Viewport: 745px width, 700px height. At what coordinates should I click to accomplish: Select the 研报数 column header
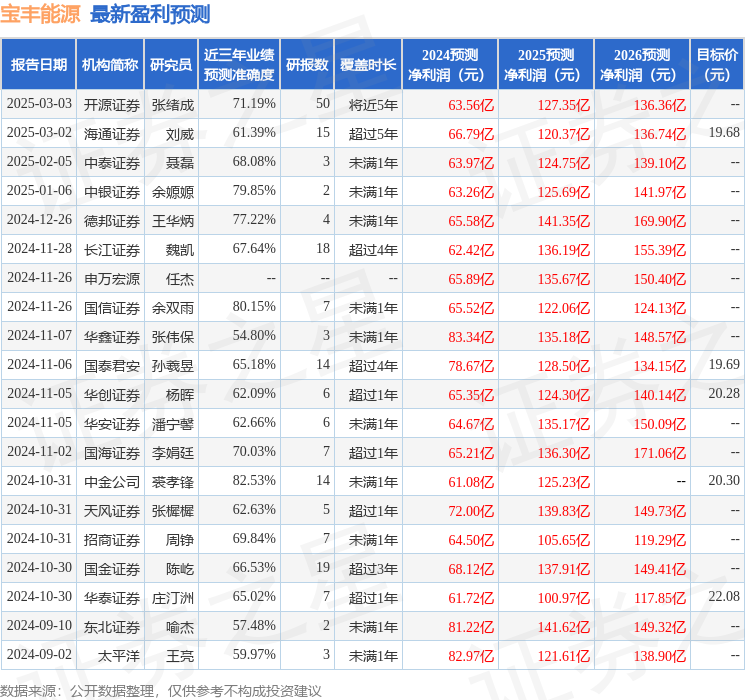coord(307,65)
